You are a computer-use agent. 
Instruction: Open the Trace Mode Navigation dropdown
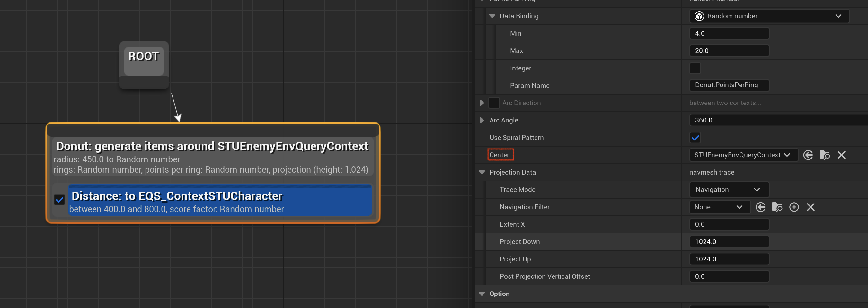[729, 190]
